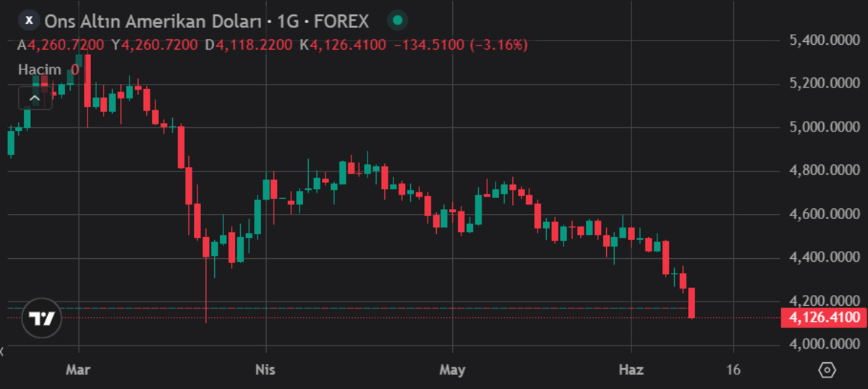
Task: Click the 16 date label on axis
Action: click(x=733, y=370)
